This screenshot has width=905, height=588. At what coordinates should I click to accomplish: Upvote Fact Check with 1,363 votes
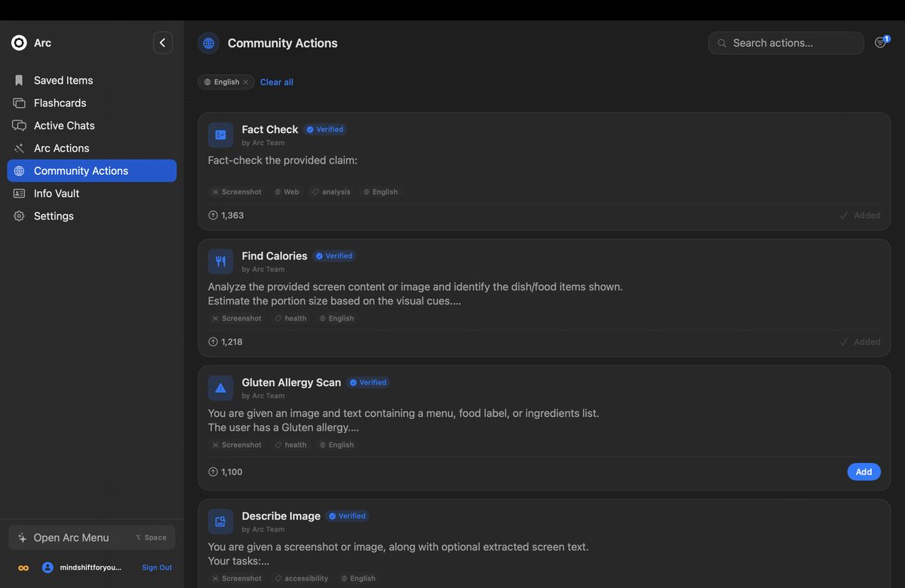point(226,216)
